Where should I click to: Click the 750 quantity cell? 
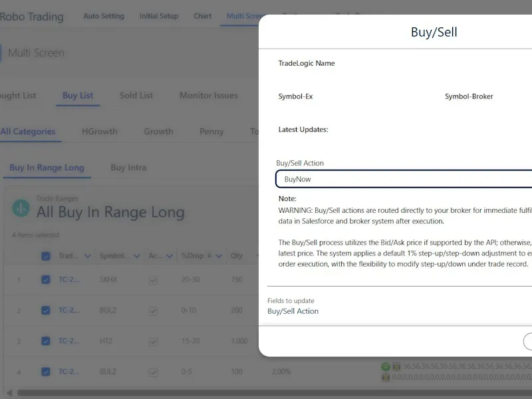coord(237,279)
